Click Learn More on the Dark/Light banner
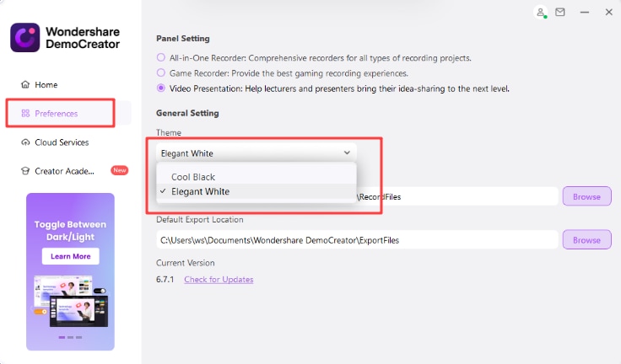Image resolution: width=621 pixels, height=364 pixels. coord(70,256)
